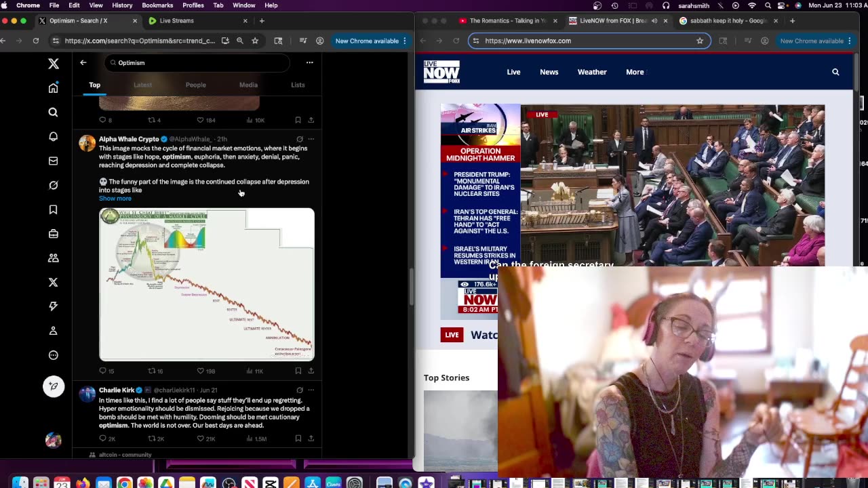Open Grok icon in X sidebar

[53, 185]
